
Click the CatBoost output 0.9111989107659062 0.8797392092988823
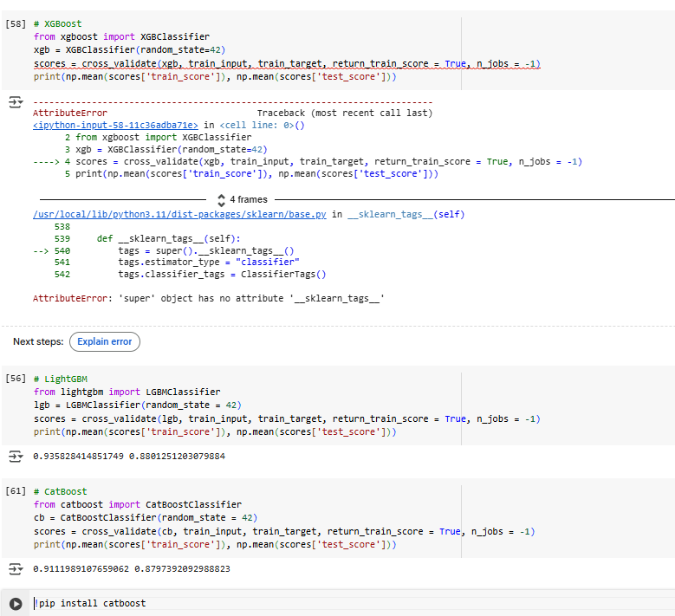point(132,569)
